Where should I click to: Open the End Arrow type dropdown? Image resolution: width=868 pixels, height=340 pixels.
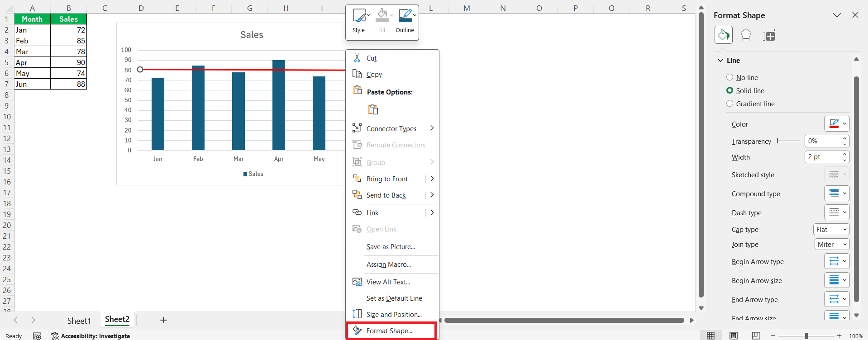[x=837, y=299]
